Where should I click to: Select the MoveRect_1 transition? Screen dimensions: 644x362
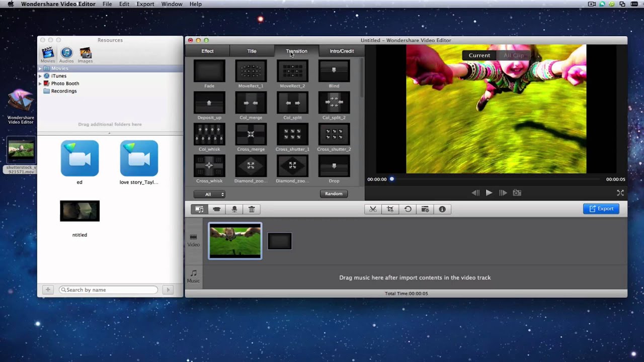click(x=251, y=71)
